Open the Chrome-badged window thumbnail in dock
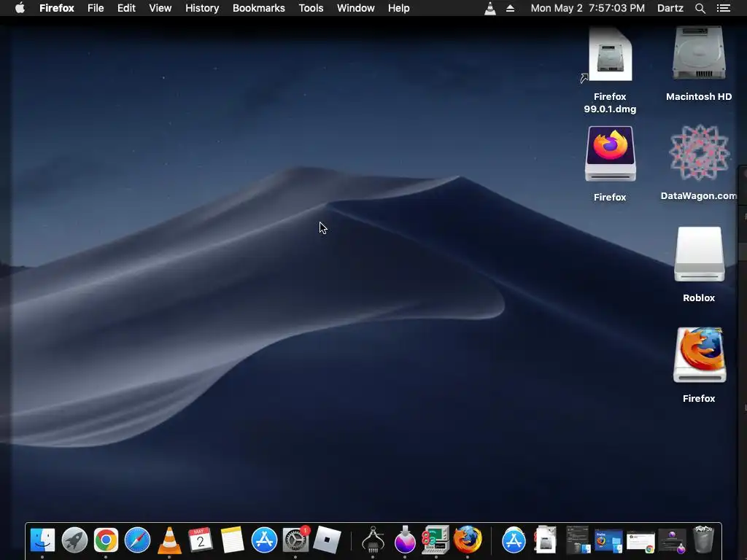 coord(640,542)
